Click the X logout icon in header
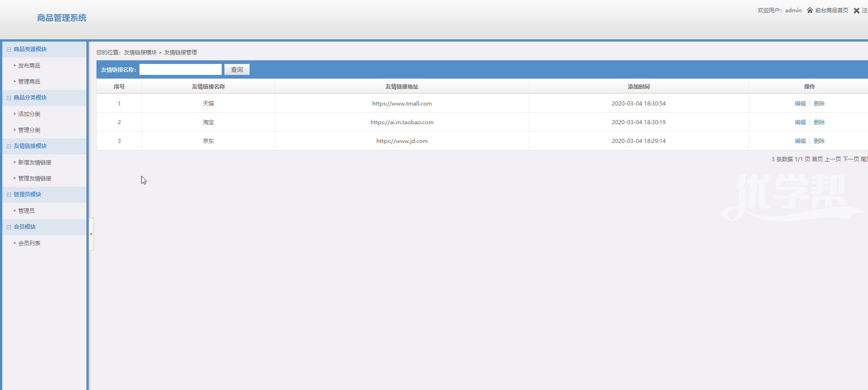Viewport: 868px width, 390px height. (856, 11)
